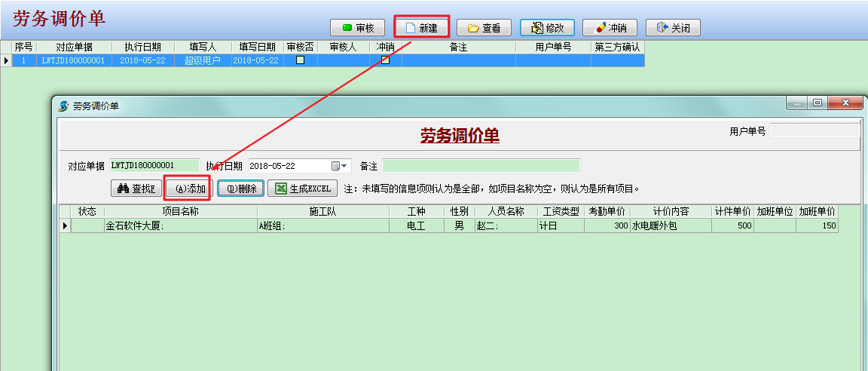The image size is (868, 371).
Task: Export using the 生成EXCEL icon button
Action: [x=303, y=189]
